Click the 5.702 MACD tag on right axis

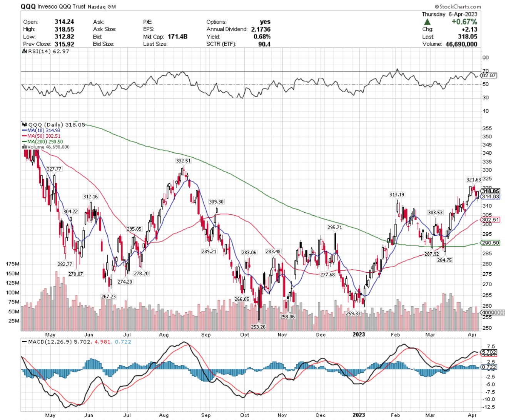click(x=489, y=352)
